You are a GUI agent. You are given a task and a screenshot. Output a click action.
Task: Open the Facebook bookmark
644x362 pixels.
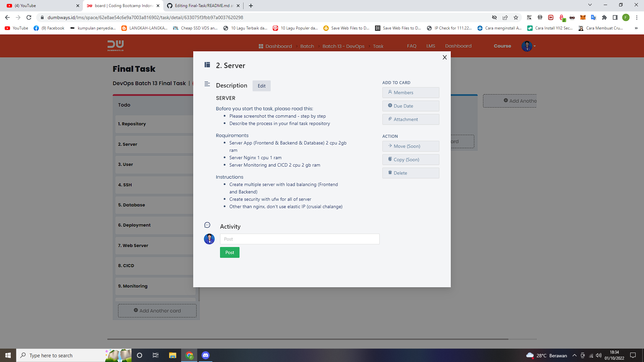coord(49,28)
